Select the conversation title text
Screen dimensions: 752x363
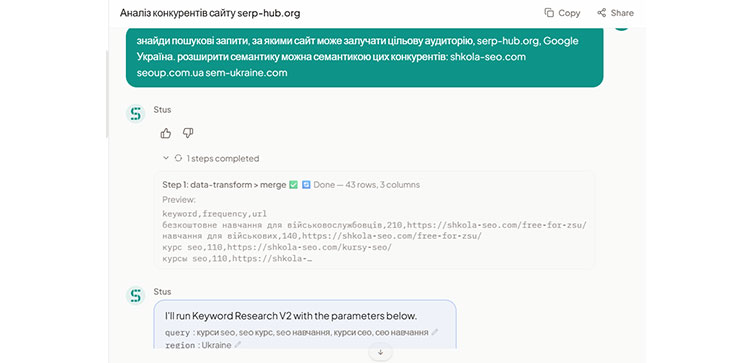click(210, 13)
